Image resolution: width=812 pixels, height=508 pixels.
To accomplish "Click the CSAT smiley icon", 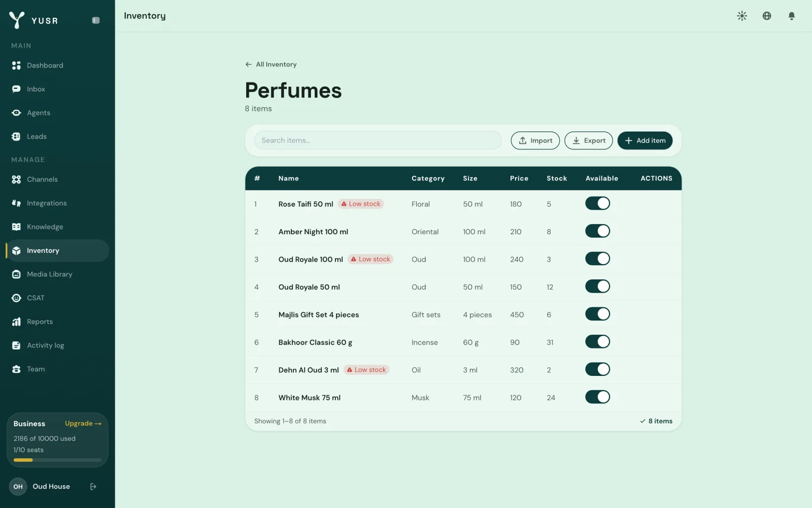I will tap(16, 298).
